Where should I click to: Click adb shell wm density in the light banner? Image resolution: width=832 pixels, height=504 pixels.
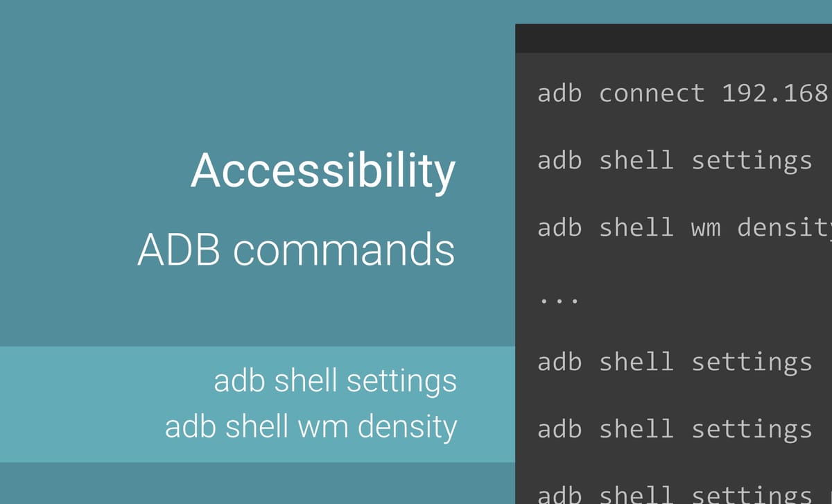tap(311, 427)
